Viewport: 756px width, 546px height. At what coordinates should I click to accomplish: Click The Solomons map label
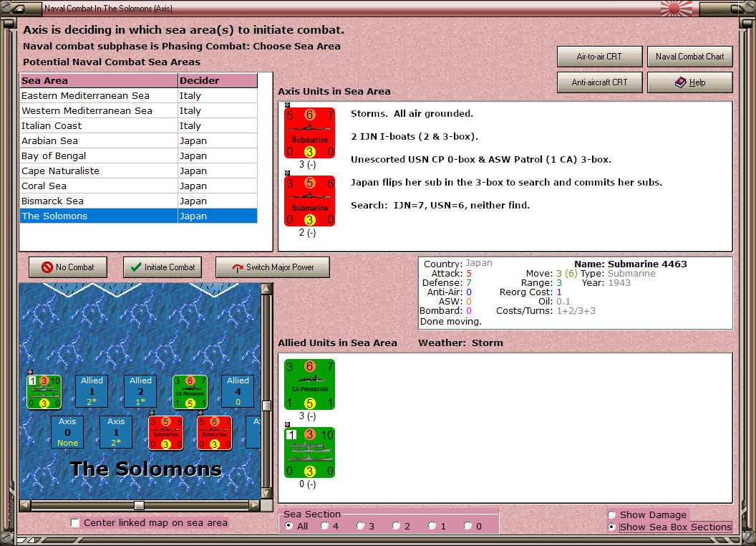tap(145, 469)
